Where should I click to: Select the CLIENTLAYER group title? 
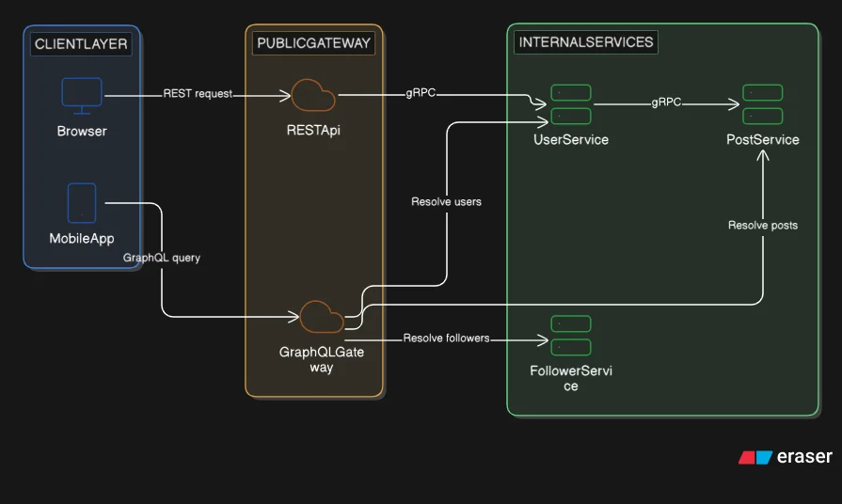[x=81, y=44]
